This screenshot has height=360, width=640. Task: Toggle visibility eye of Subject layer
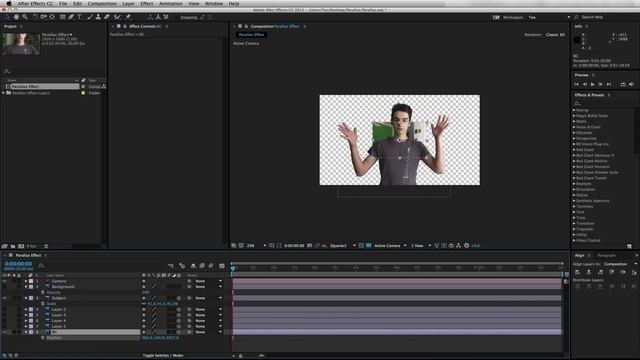click(x=4, y=298)
